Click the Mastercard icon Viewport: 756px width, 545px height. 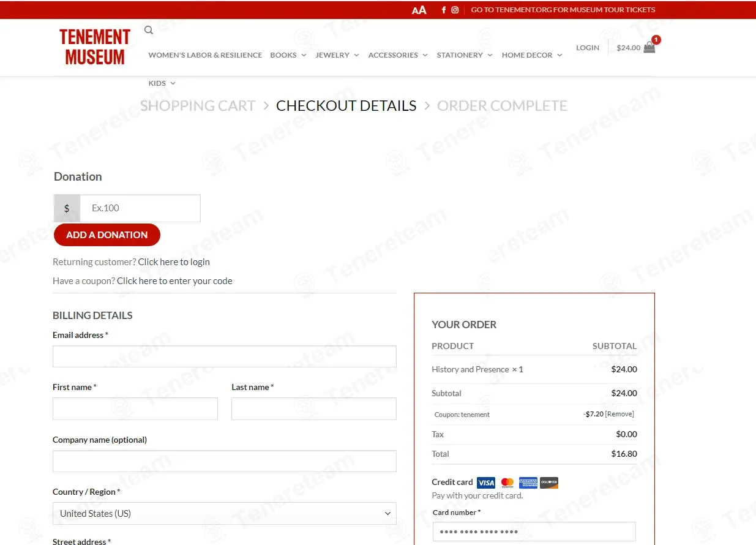[x=507, y=483]
